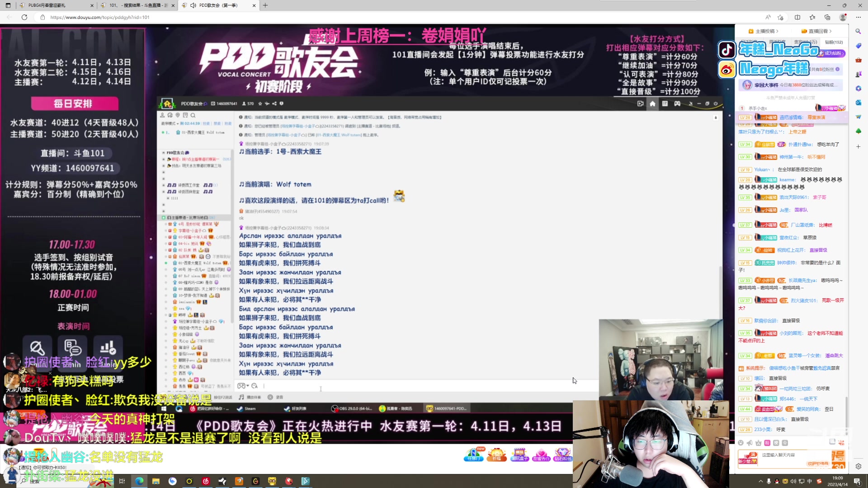This screenshot has width=868, height=488.
Task: Open the green tree sidebar icon
Action: [x=858, y=131]
